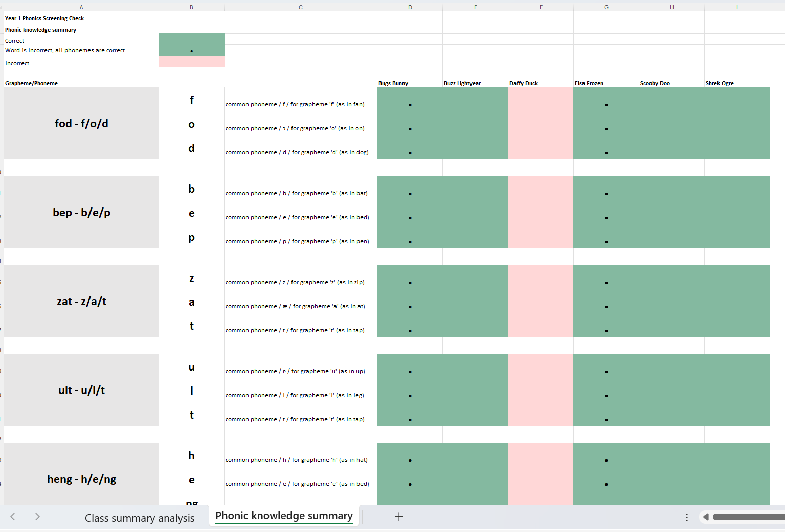Click description 'as in dog' cell
Viewport: 785px width, 532px height.
pyautogui.click(x=301, y=147)
